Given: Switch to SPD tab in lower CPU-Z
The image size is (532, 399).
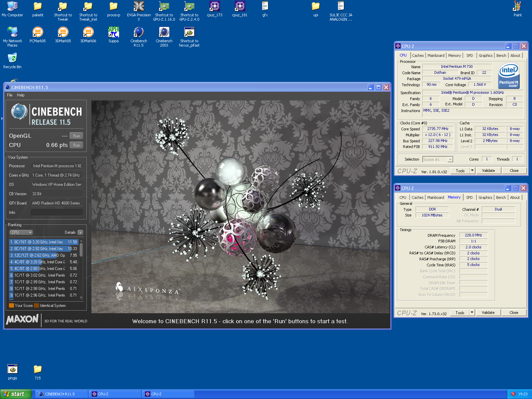Looking at the screenshot, I should click(x=469, y=198).
